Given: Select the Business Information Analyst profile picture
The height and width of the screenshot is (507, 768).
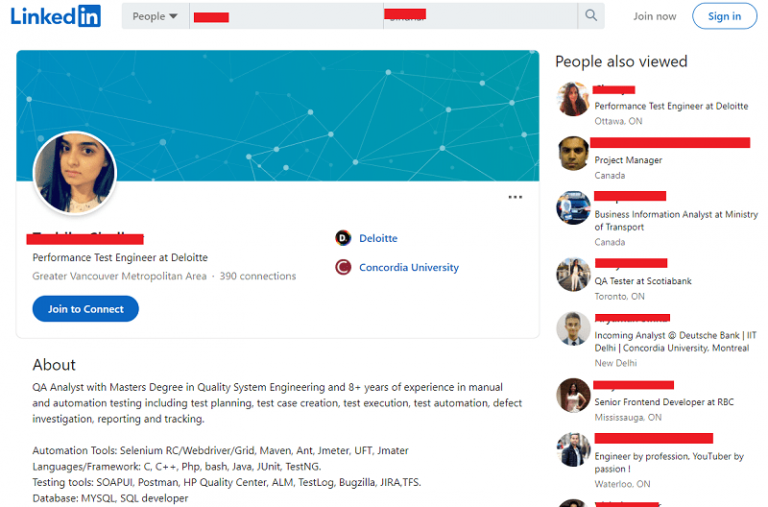Looking at the screenshot, I should 573,208.
